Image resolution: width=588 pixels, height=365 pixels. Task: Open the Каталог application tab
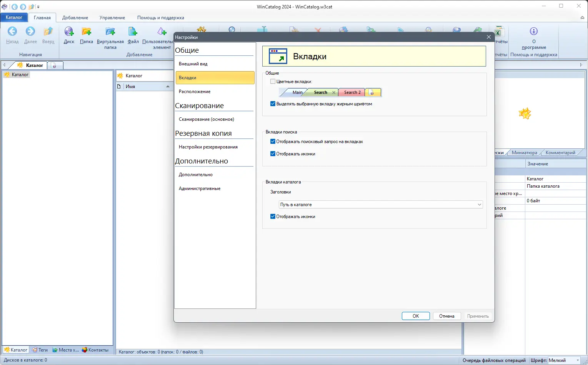(x=14, y=17)
